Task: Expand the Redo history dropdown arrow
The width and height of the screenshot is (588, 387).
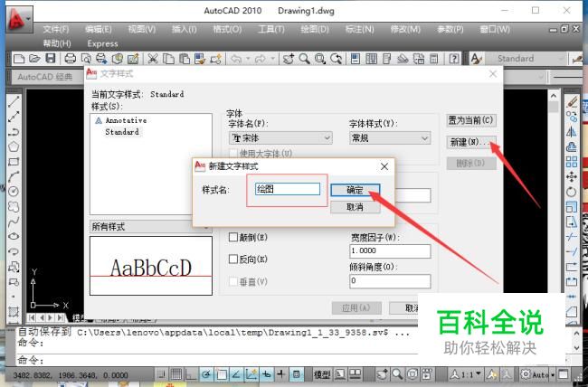Action: pyautogui.click(x=273, y=59)
